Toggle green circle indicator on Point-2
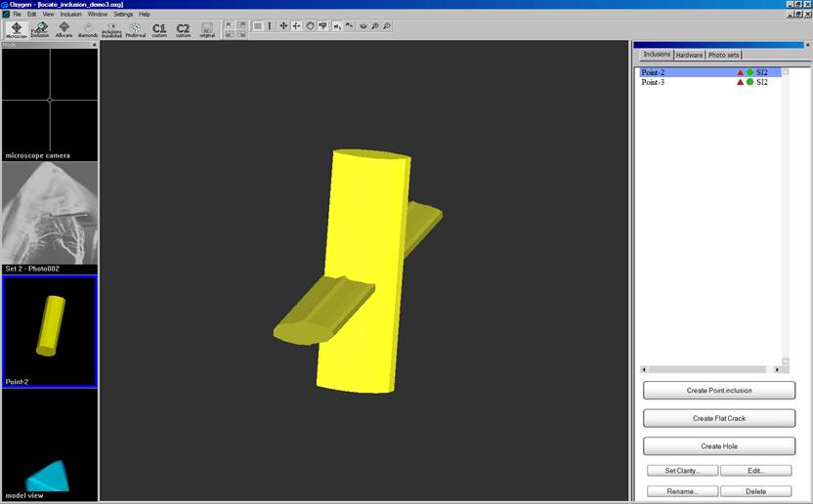Image resolution: width=813 pixels, height=504 pixels. (749, 72)
